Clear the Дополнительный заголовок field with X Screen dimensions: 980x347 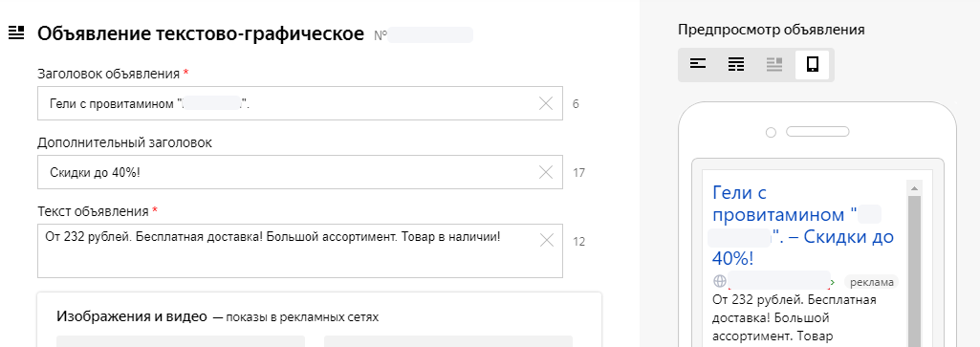[546, 172]
